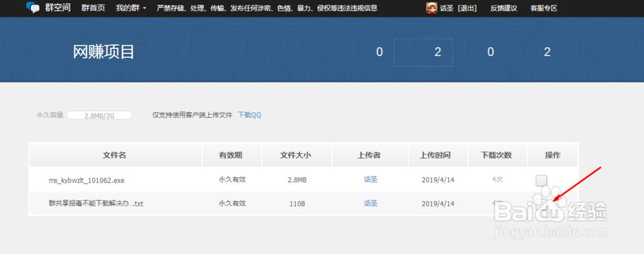This screenshot has width=644, height=254.
Task: Click the 群空间 chat bubble logo
Action: click(33, 8)
